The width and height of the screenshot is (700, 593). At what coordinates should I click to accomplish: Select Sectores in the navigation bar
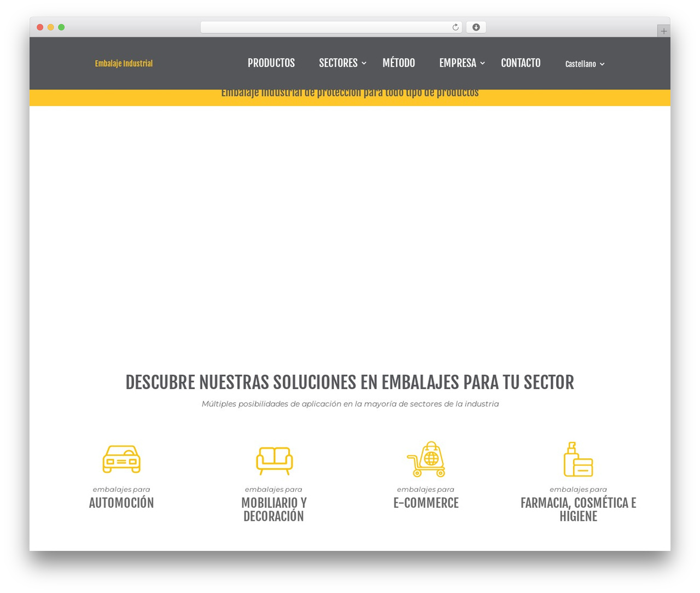point(338,63)
